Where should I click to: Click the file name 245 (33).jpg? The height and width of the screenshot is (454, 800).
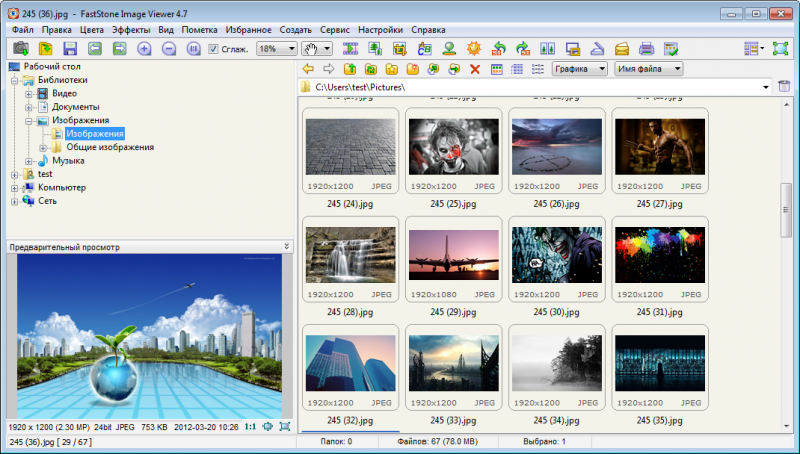[453, 420]
